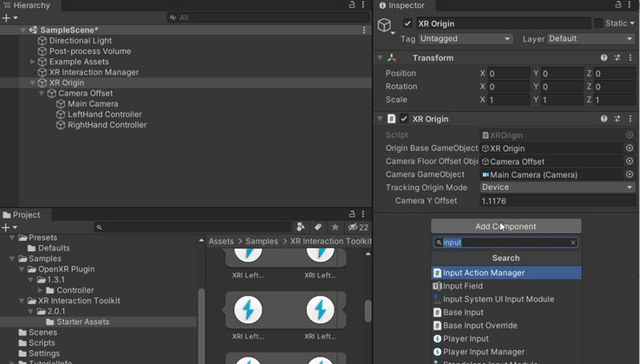Click the GameObject cube icon picker
This screenshot has height=364, width=640.
(x=385, y=26)
